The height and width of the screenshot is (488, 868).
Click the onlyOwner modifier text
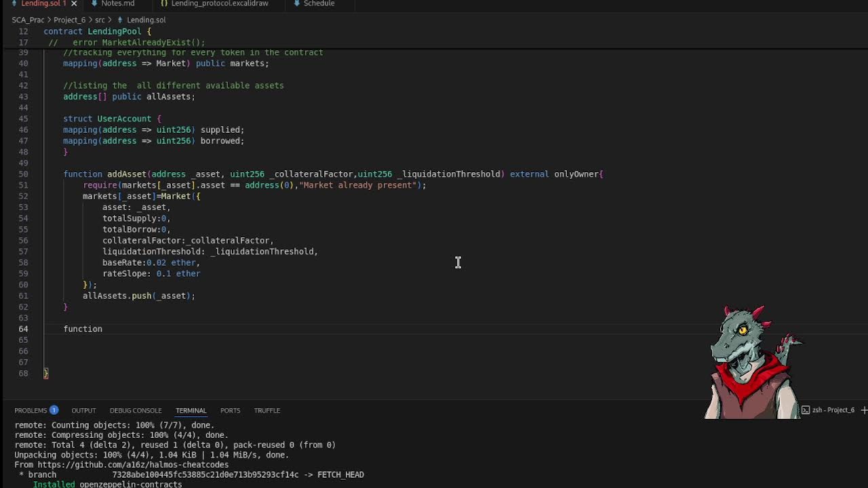(576, 174)
